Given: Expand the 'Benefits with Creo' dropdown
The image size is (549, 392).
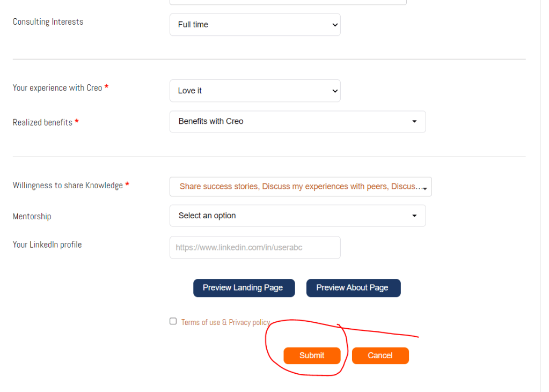Looking at the screenshot, I should [297, 122].
